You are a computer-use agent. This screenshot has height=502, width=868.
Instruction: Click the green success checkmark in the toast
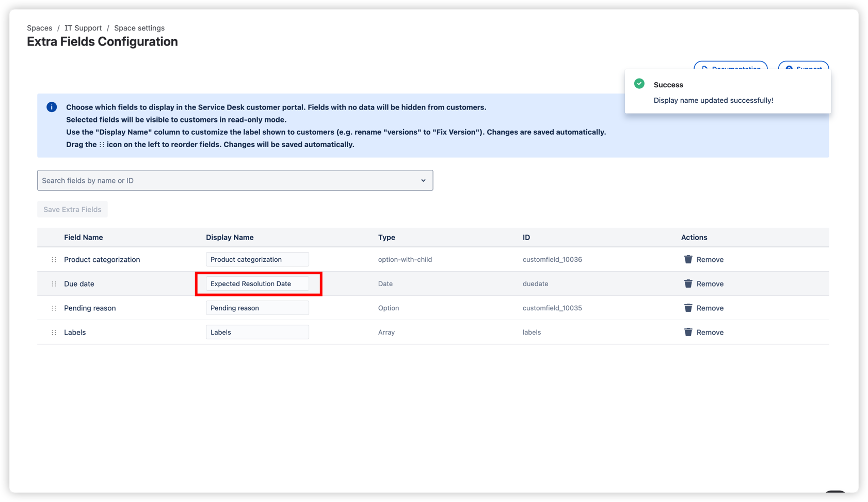point(639,83)
